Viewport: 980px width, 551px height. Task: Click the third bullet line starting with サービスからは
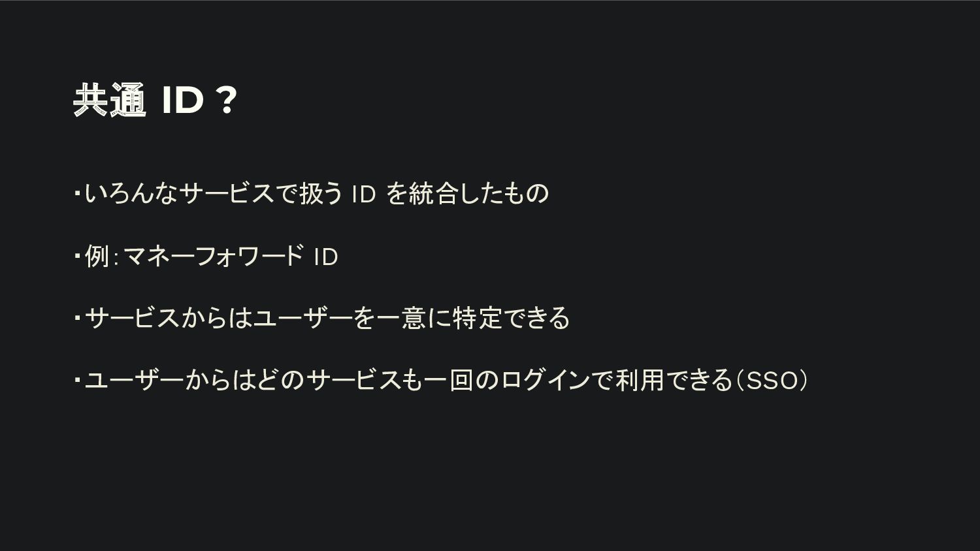pyautogui.click(x=322, y=318)
